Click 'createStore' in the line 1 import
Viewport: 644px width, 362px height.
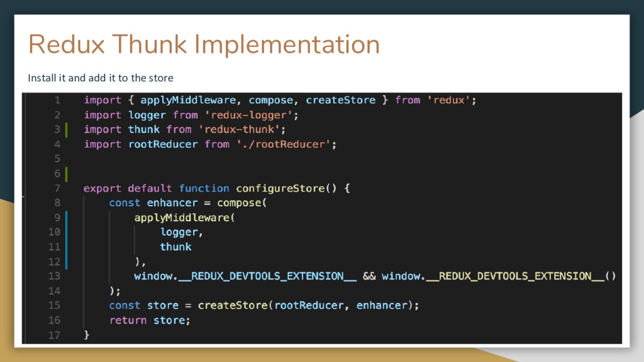340,100
